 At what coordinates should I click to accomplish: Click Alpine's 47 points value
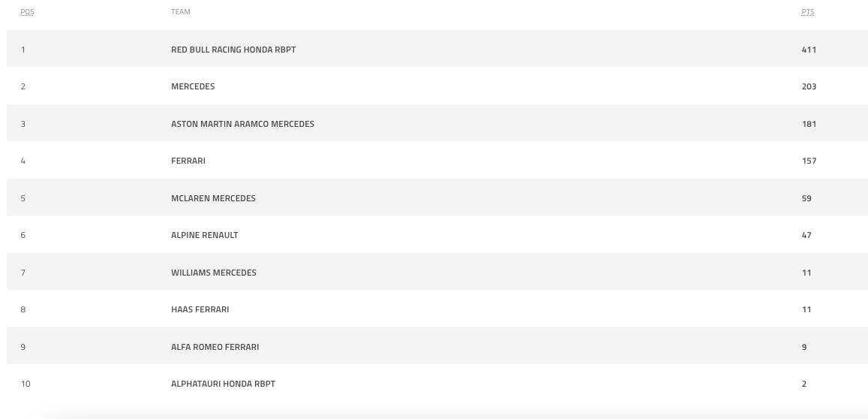[x=806, y=235]
